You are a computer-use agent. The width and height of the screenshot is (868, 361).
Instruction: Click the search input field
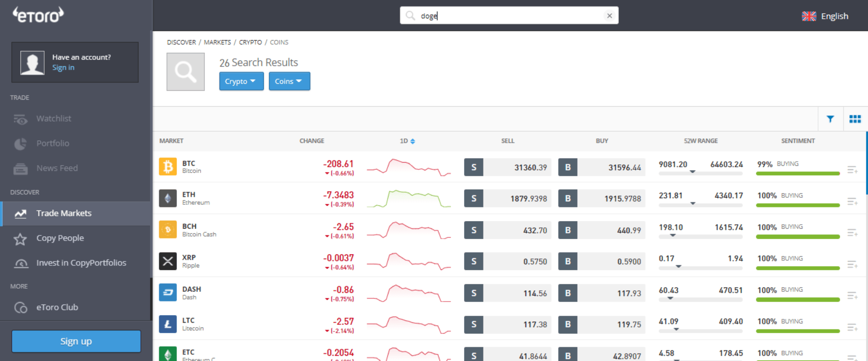[508, 16]
